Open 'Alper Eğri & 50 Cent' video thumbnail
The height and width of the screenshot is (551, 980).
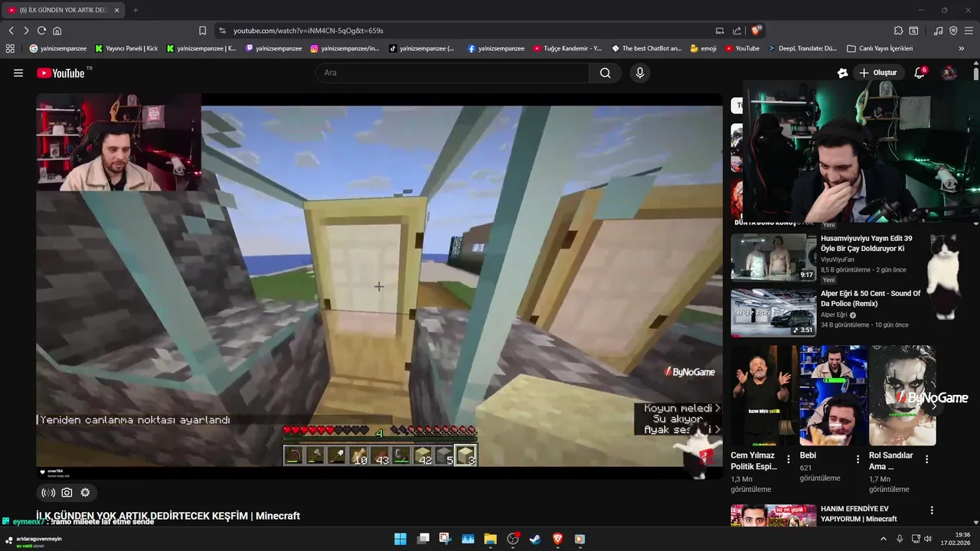tap(773, 312)
